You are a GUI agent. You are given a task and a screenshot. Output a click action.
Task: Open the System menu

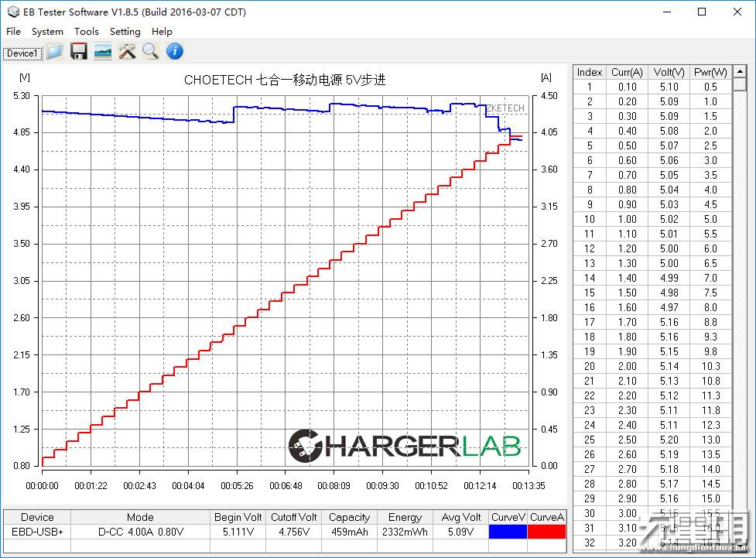[47, 32]
